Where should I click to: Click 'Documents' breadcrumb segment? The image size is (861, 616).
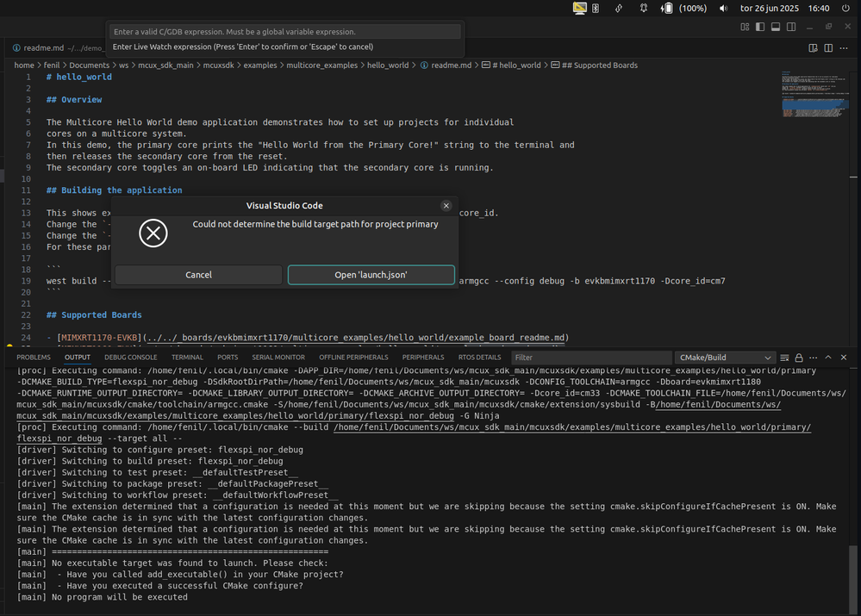point(90,65)
